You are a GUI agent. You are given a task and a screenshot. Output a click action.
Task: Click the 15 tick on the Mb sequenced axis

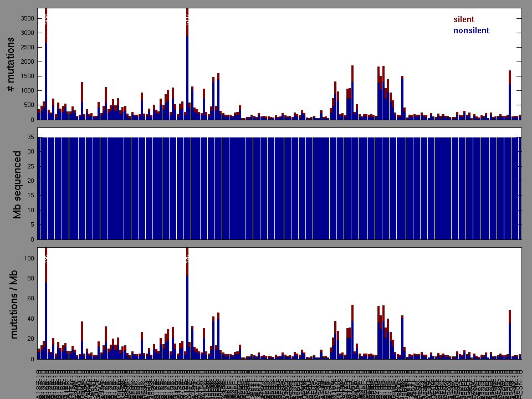pyautogui.click(x=29, y=196)
